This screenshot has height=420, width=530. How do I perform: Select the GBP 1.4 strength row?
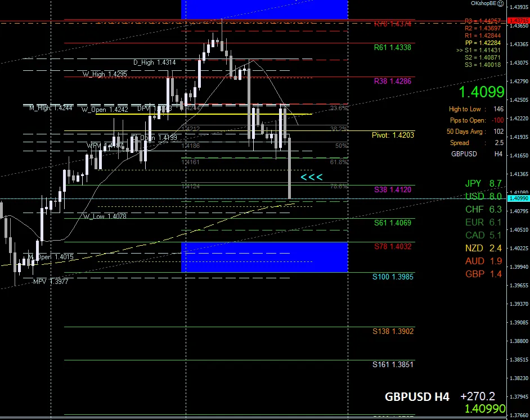pos(483,274)
